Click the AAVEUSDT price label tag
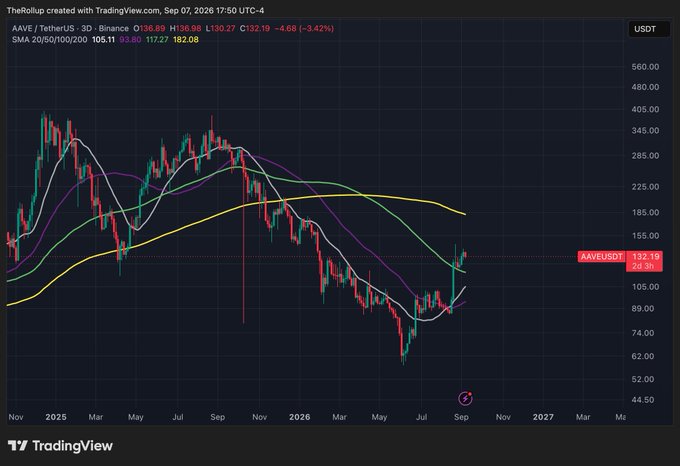The image size is (680, 466). coord(601,257)
